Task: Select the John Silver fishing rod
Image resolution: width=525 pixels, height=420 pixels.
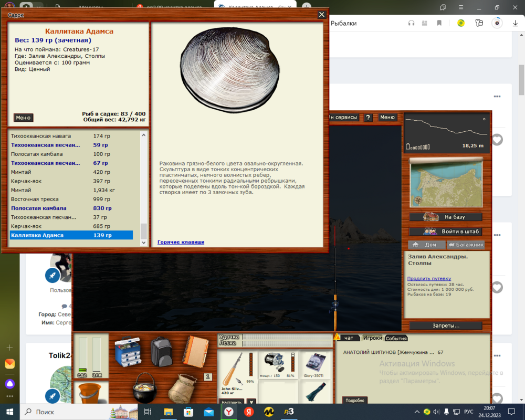Action: pyautogui.click(x=234, y=367)
